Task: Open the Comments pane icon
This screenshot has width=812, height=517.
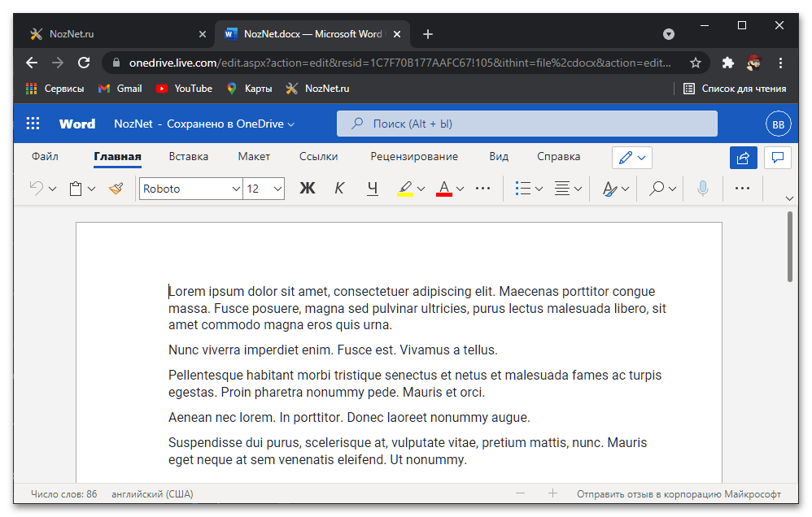Action: [x=777, y=158]
